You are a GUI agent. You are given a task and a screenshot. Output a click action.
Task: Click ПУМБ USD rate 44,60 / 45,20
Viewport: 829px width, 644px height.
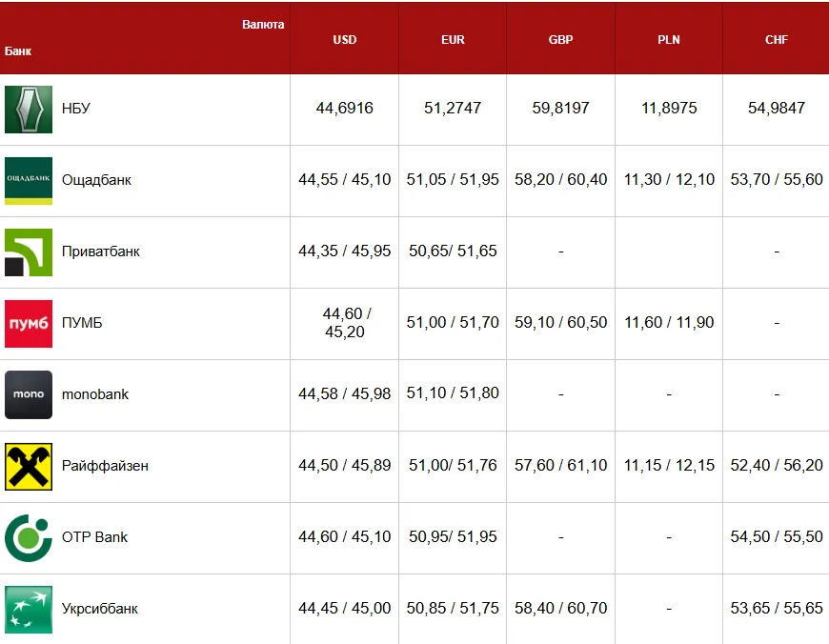345,323
